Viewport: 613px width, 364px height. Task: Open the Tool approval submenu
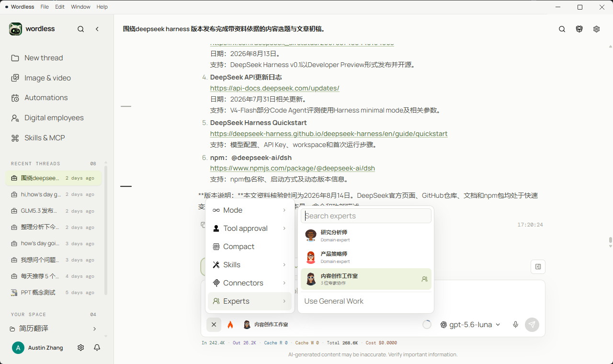[x=250, y=228]
